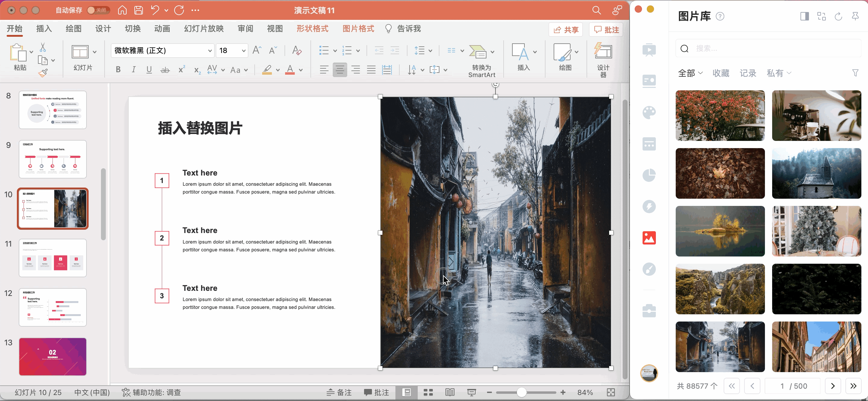Click the palette icon in plugin sidebar
Image resolution: width=868 pixels, height=401 pixels.
649,113
